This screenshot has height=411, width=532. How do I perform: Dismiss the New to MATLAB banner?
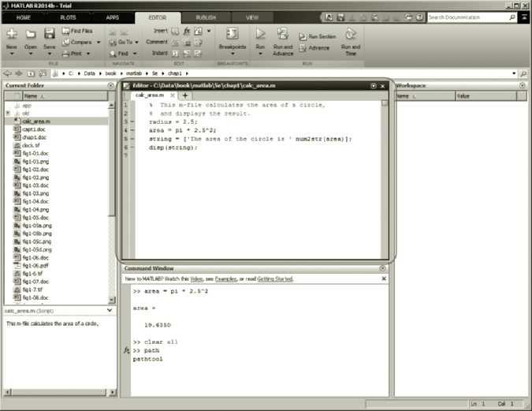[384, 278]
